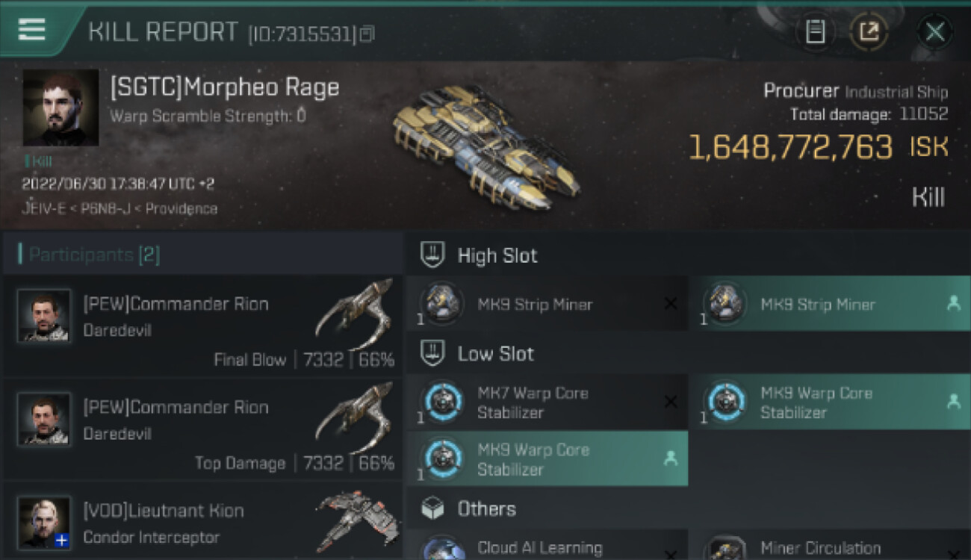Close the kill report window
971x560 pixels.
934,31
